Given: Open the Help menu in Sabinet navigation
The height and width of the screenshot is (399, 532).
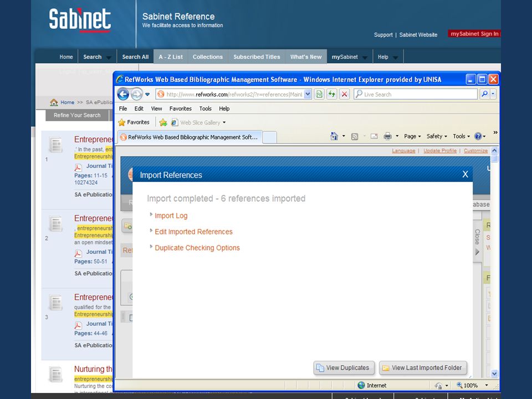Looking at the screenshot, I should (x=388, y=57).
